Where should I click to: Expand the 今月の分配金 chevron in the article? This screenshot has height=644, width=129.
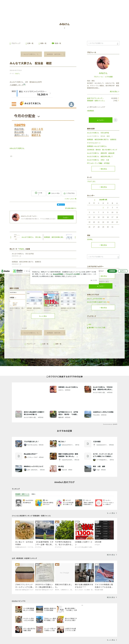pyautogui.click(x=39, y=116)
